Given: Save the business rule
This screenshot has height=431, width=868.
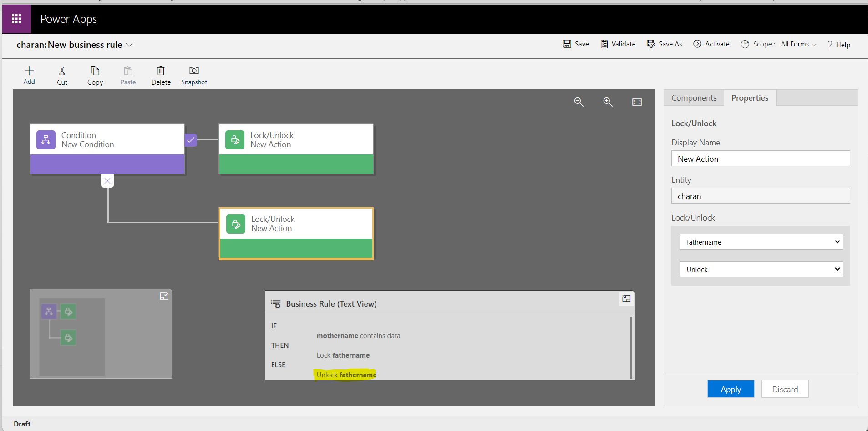Looking at the screenshot, I should [576, 44].
